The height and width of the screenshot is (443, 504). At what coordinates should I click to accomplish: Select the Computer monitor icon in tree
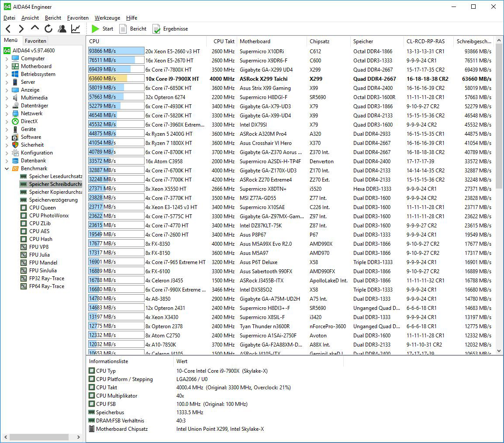[x=15, y=58]
